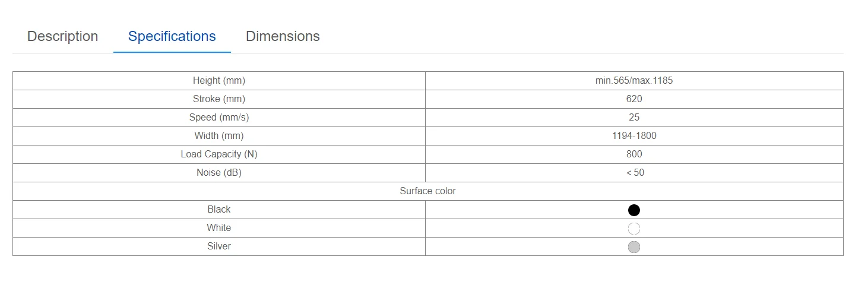The width and height of the screenshot is (868, 291).
Task: Click the Surface color header row
Action: (x=427, y=191)
